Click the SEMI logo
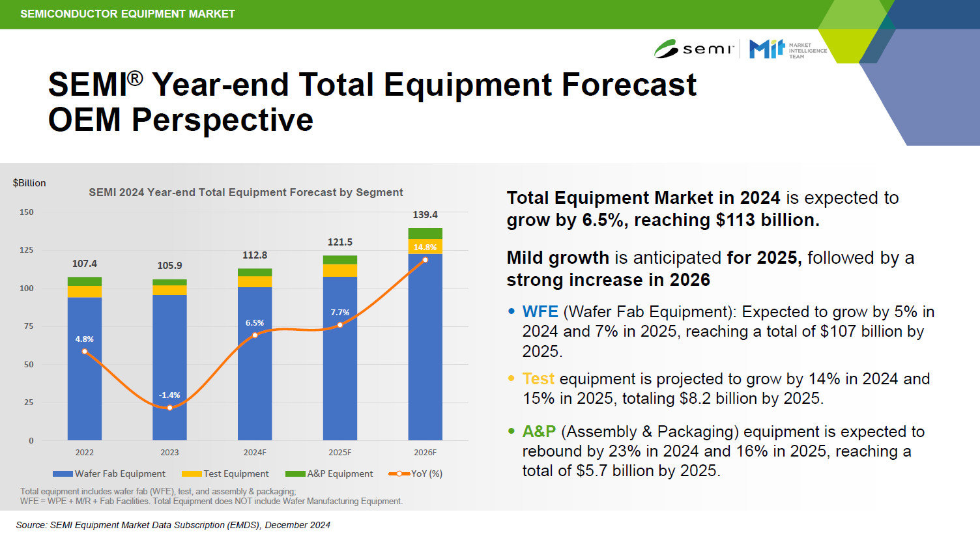The image size is (980, 551). (694, 49)
